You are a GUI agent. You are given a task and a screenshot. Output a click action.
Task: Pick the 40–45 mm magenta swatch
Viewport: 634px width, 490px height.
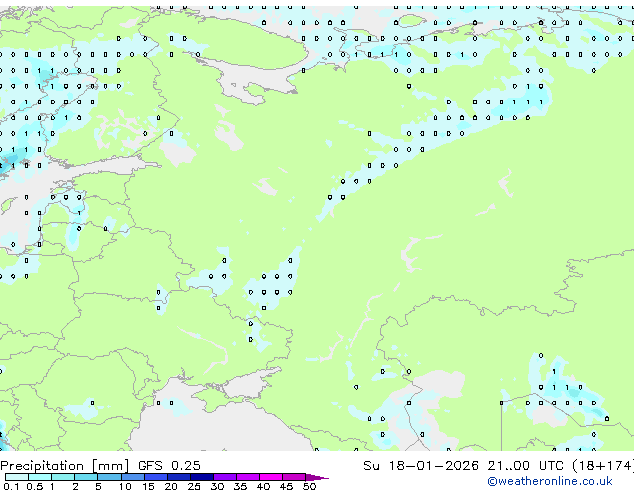(271, 477)
